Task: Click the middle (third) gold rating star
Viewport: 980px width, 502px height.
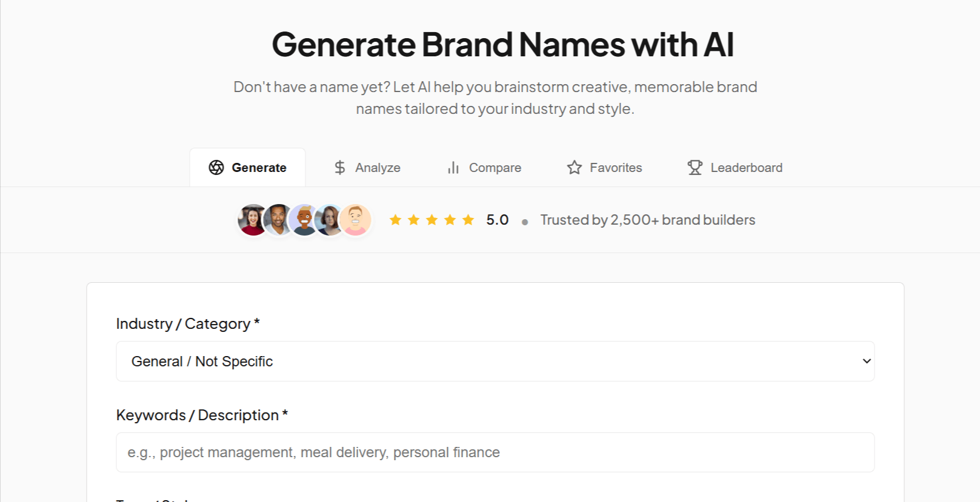Action: click(x=432, y=220)
